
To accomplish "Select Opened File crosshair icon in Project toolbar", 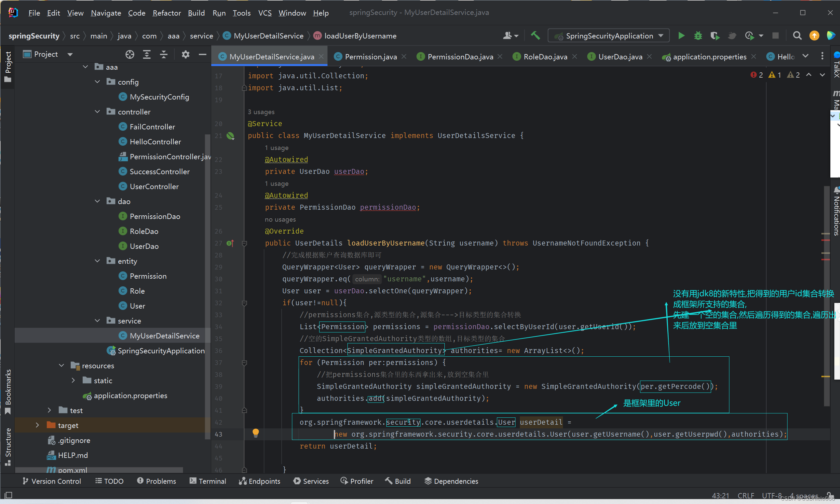I will click(x=130, y=54).
